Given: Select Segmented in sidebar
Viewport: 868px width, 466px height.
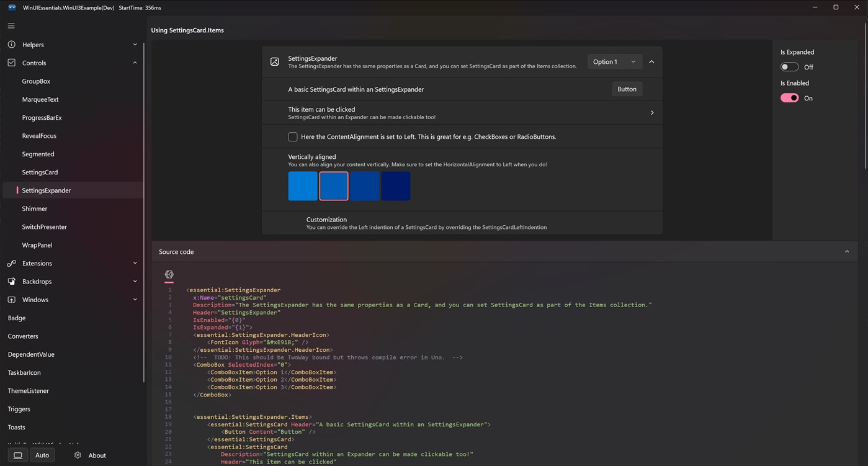Looking at the screenshot, I should click(73, 154).
